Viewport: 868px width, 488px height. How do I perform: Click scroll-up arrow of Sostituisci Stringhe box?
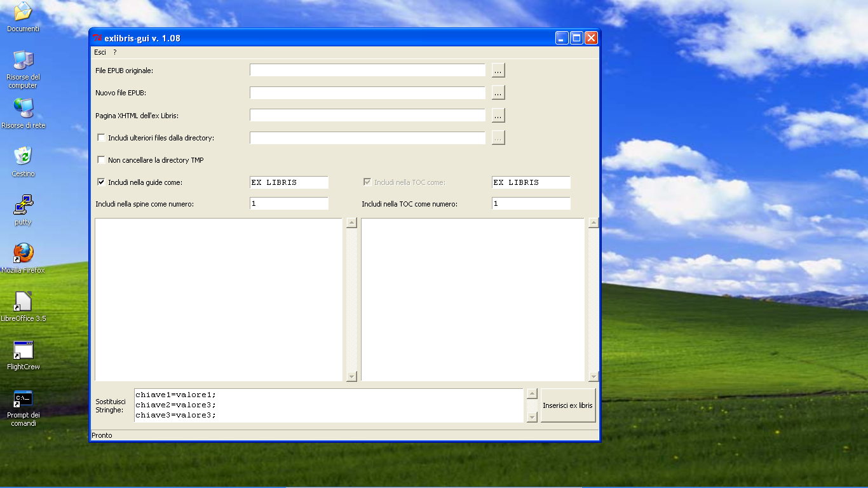coord(532,394)
